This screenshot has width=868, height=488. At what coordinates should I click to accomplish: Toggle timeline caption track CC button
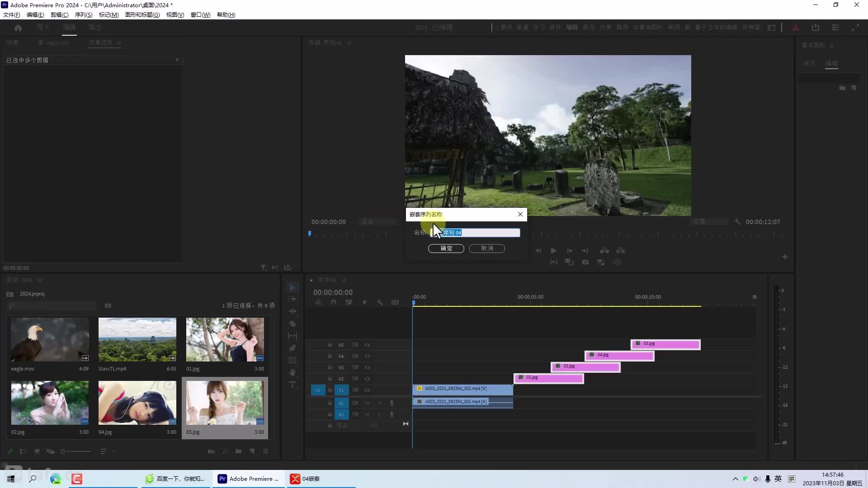pos(395,302)
